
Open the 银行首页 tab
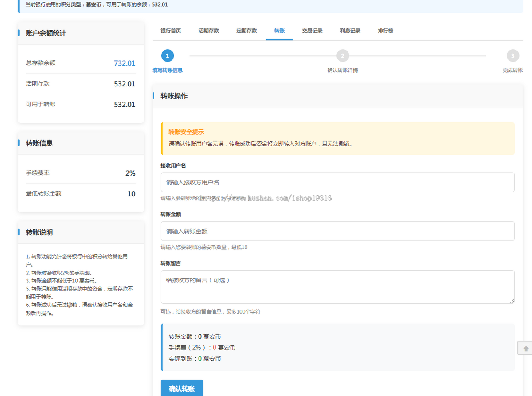point(171,31)
